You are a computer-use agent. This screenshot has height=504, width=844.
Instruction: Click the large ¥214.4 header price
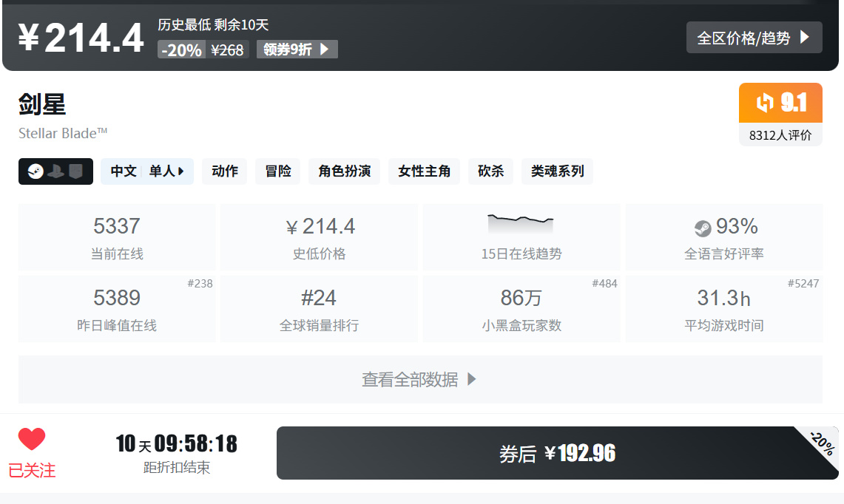coord(81,38)
